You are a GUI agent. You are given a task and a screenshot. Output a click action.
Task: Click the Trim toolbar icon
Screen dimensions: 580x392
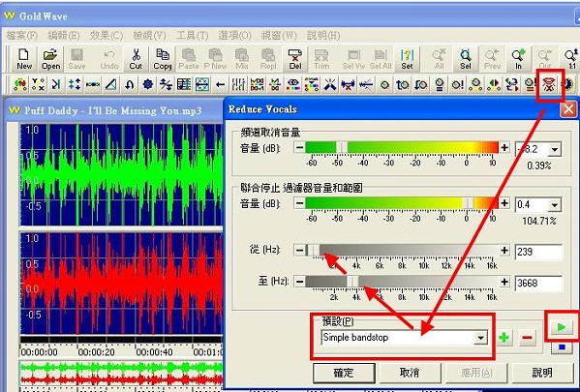321,59
